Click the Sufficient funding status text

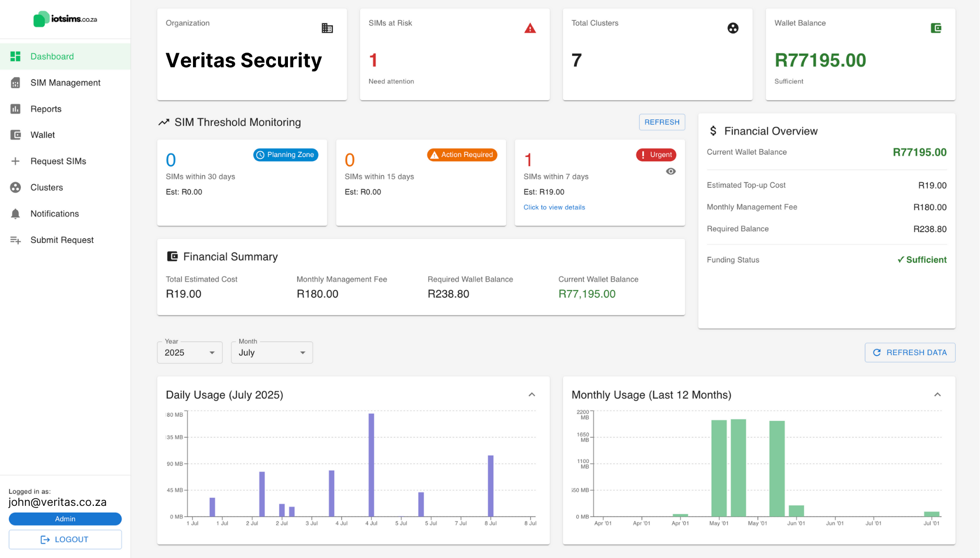[x=922, y=260]
